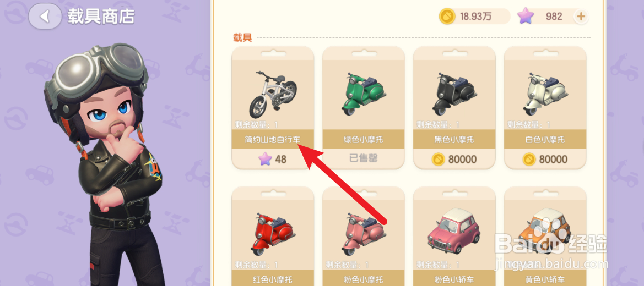This screenshot has height=286, width=644.
Task: Buy white scooter for 80000 coins
Action: (545, 159)
